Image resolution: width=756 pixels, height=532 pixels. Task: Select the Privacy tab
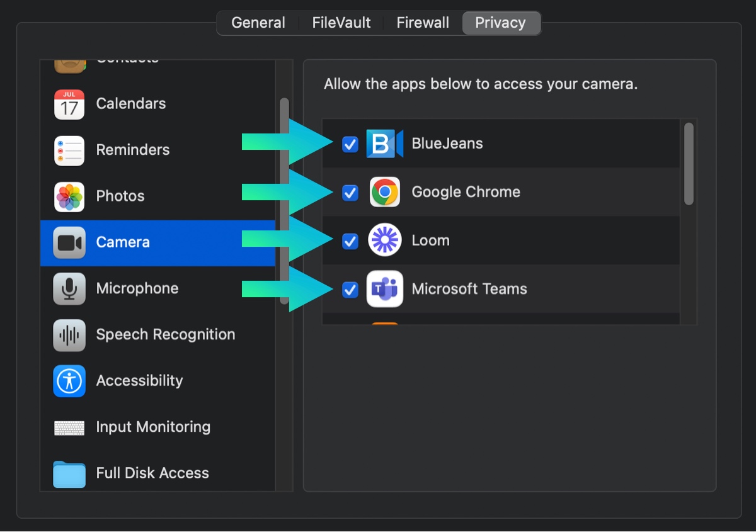coord(500,23)
